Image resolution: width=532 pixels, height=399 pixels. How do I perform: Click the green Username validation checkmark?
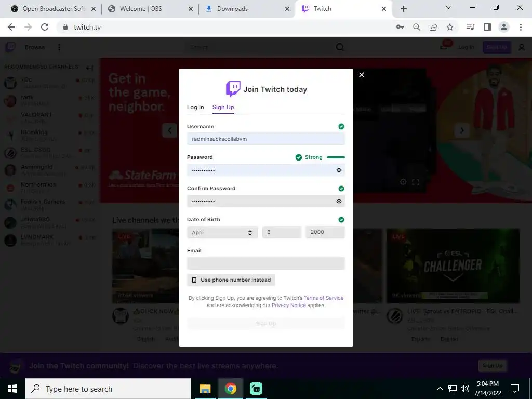[341, 127]
